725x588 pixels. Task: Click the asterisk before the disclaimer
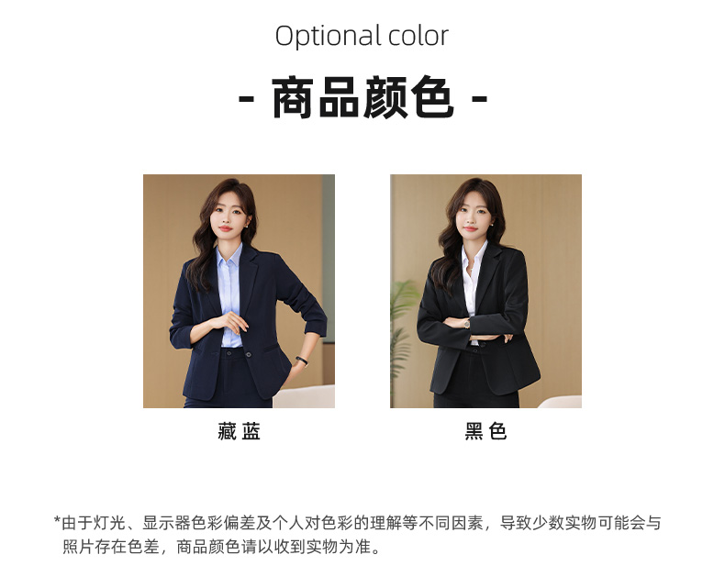point(57,520)
